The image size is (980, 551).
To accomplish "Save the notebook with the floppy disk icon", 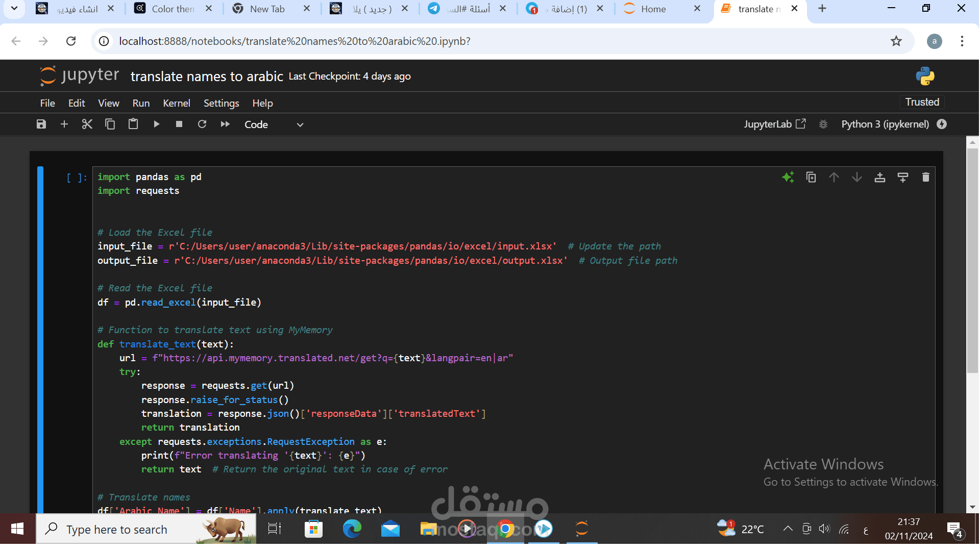I will tap(41, 124).
